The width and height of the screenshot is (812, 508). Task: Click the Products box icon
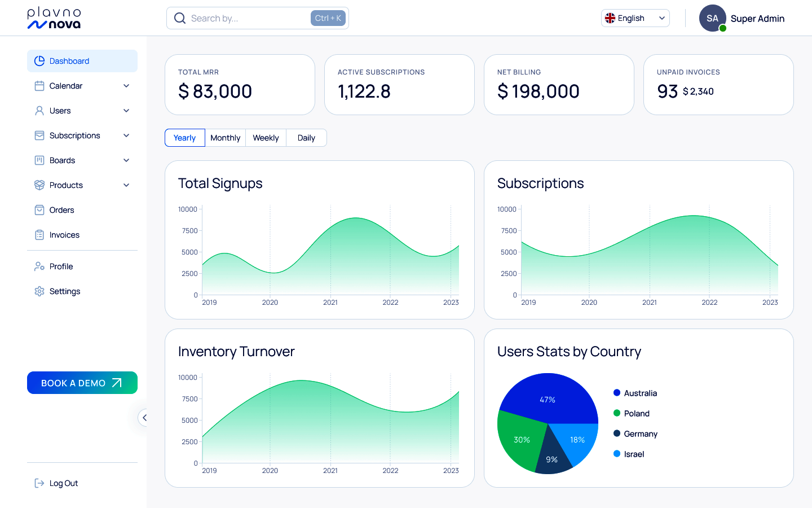coord(39,185)
